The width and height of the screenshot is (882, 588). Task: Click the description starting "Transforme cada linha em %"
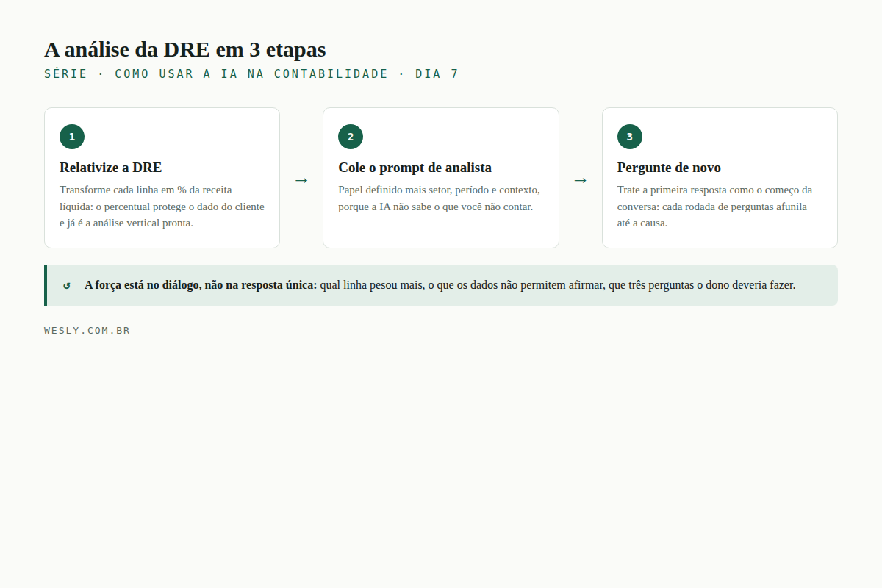[162, 207]
